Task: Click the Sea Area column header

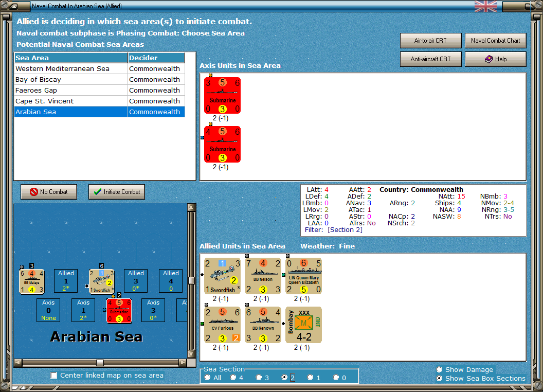Action: click(x=71, y=58)
